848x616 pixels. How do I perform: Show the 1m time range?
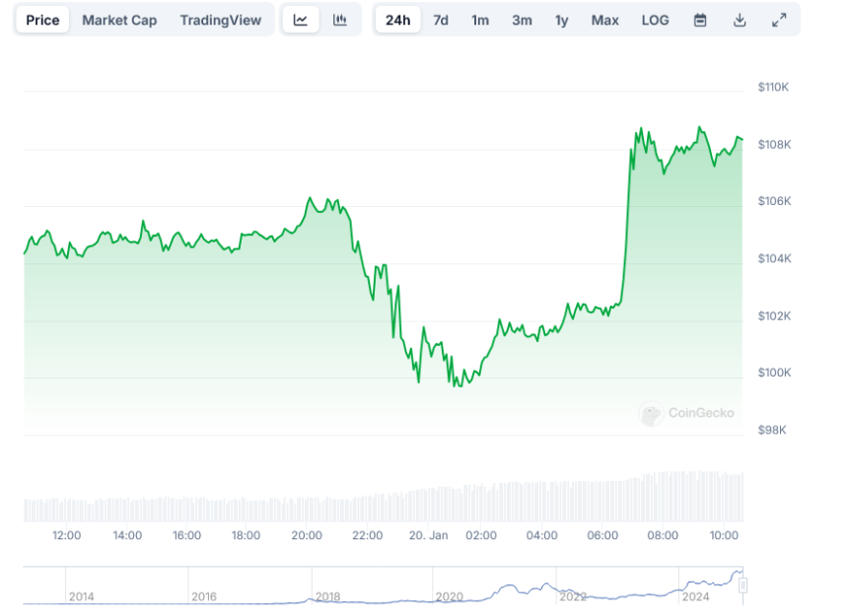480,20
